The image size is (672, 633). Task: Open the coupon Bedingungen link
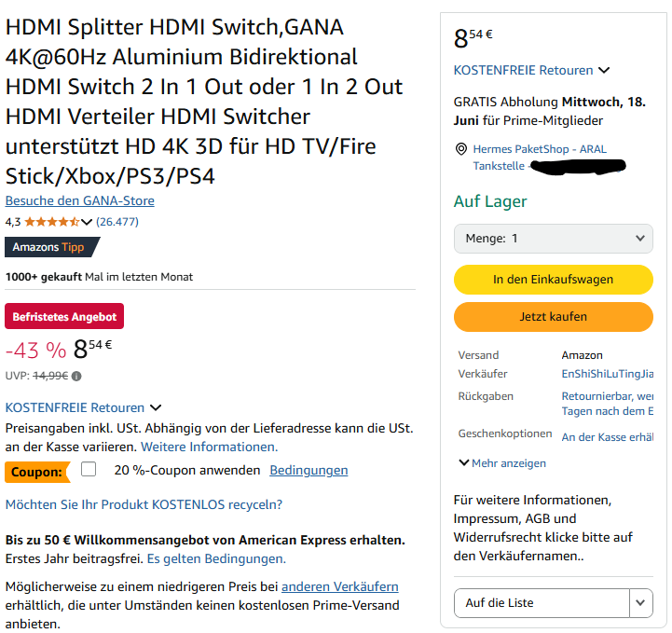pyautogui.click(x=309, y=470)
